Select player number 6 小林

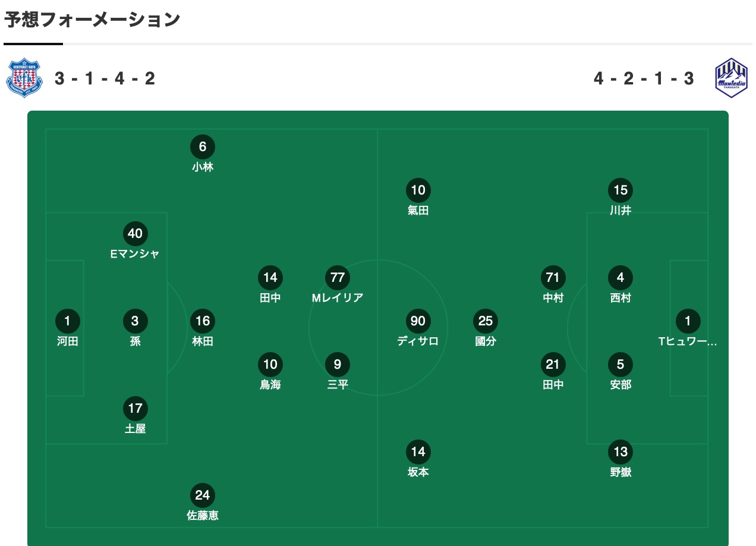(x=203, y=154)
